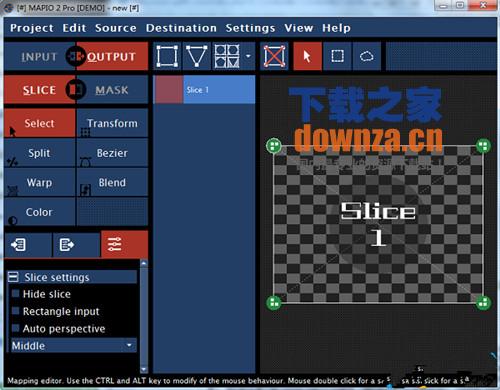Check the Rectangle input option
Image resolution: width=500 pixels, height=390 pixels.
click(x=16, y=311)
